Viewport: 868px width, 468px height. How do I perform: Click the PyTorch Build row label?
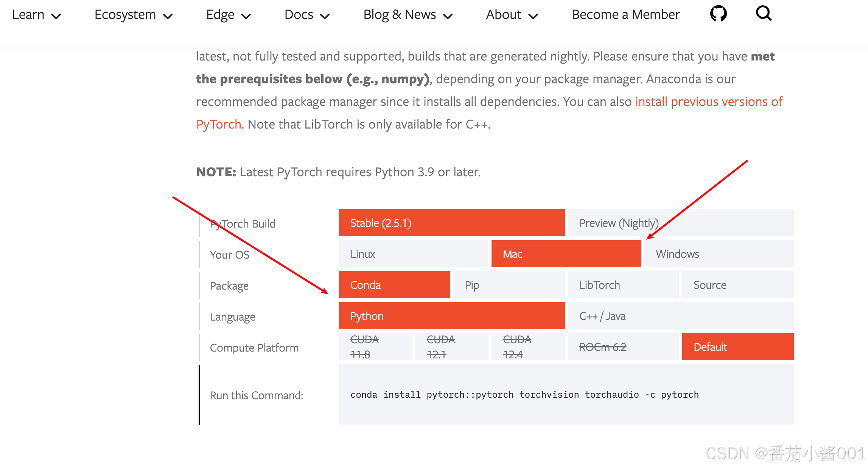[x=243, y=224]
